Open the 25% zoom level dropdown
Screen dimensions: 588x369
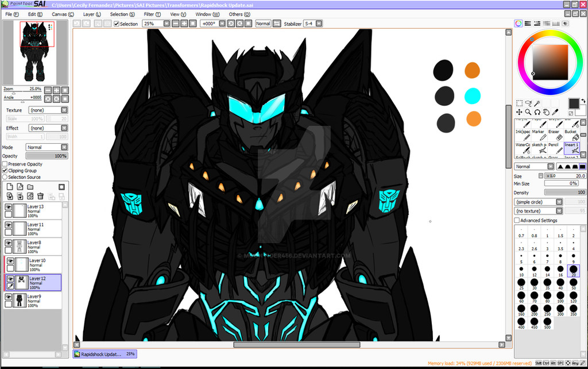(156, 23)
